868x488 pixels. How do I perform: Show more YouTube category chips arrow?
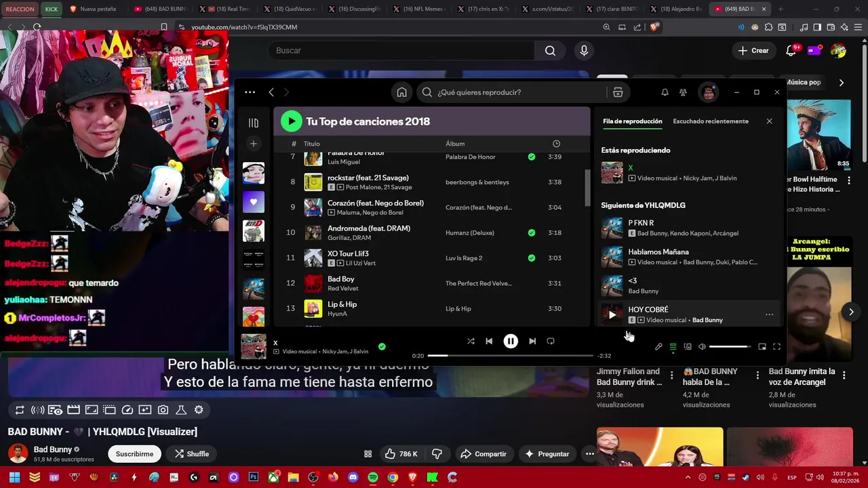click(x=842, y=83)
